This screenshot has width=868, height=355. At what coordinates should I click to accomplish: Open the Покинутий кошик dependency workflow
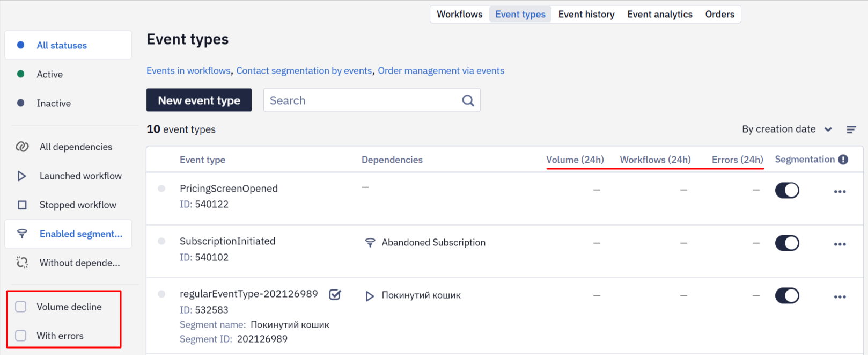(x=421, y=295)
